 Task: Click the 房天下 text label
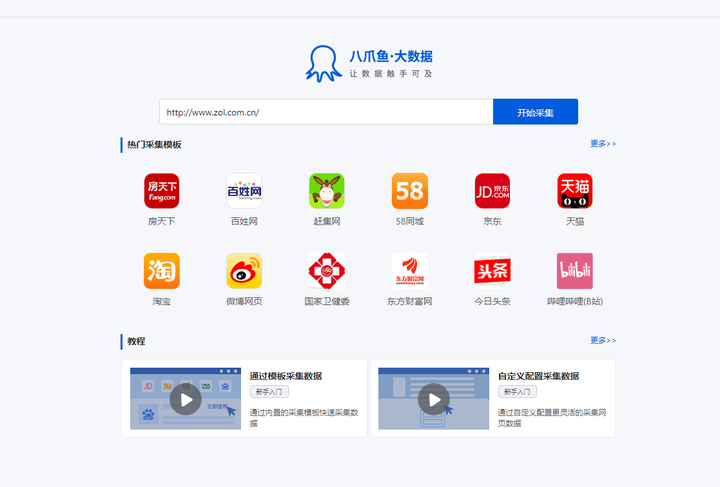(x=162, y=221)
